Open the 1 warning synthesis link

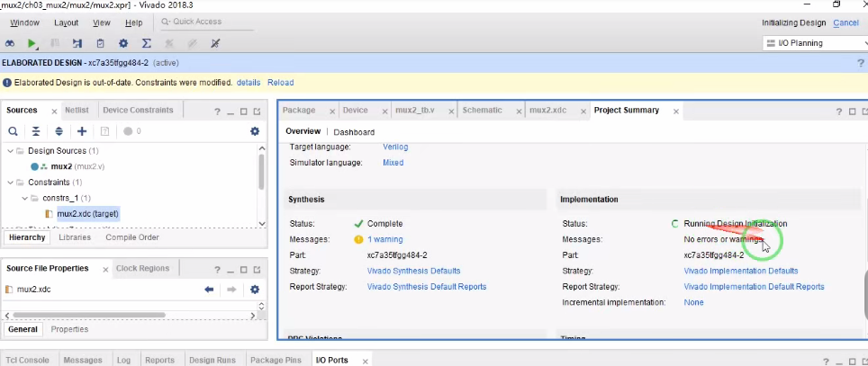[385, 239]
